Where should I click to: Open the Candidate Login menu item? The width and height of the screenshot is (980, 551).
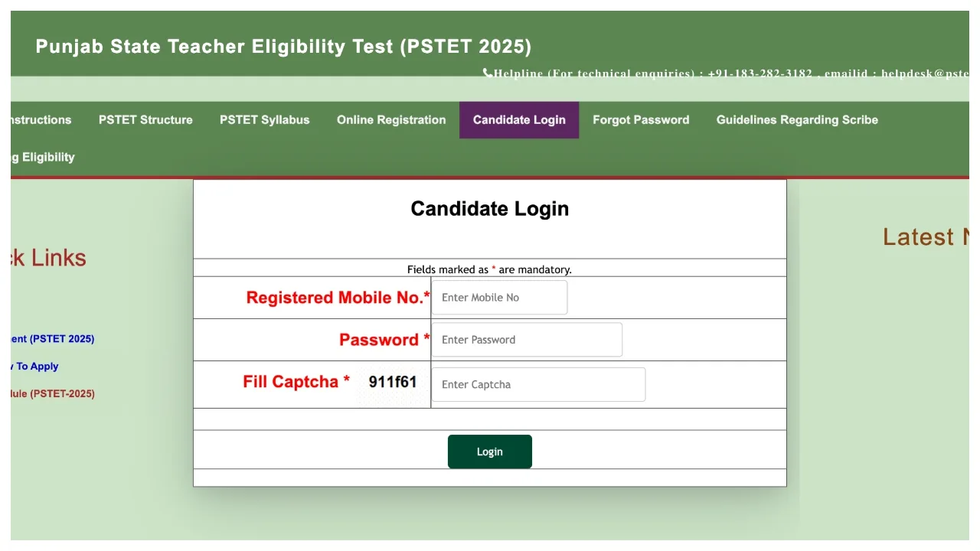[519, 120]
